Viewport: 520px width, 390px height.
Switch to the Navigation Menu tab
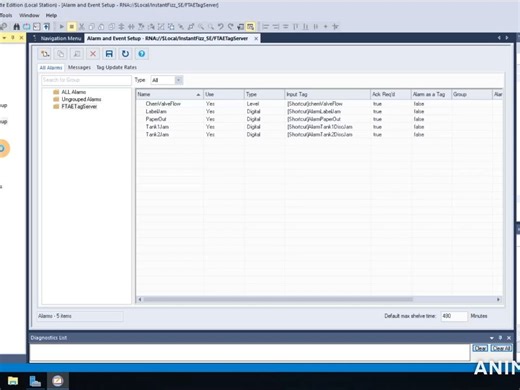[x=60, y=38]
